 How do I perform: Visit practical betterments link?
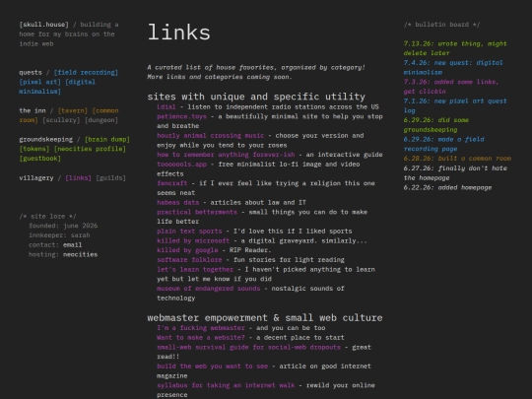click(x=197, y=212)
